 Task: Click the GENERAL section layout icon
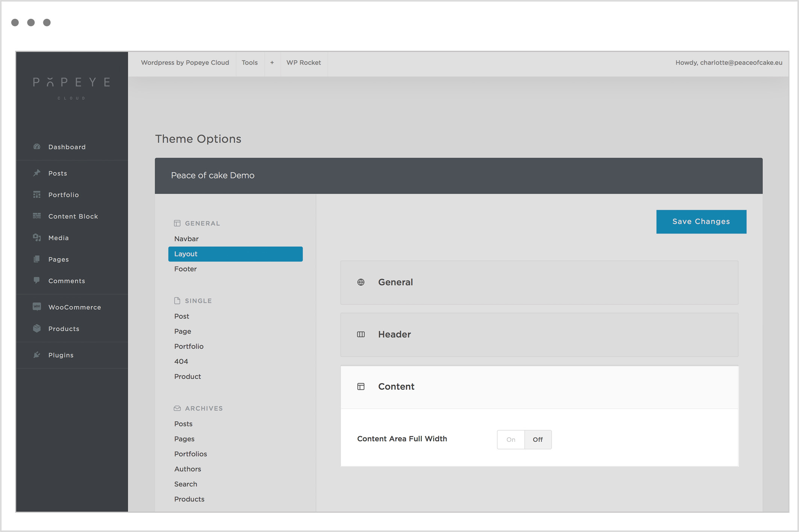pos(177,223)
